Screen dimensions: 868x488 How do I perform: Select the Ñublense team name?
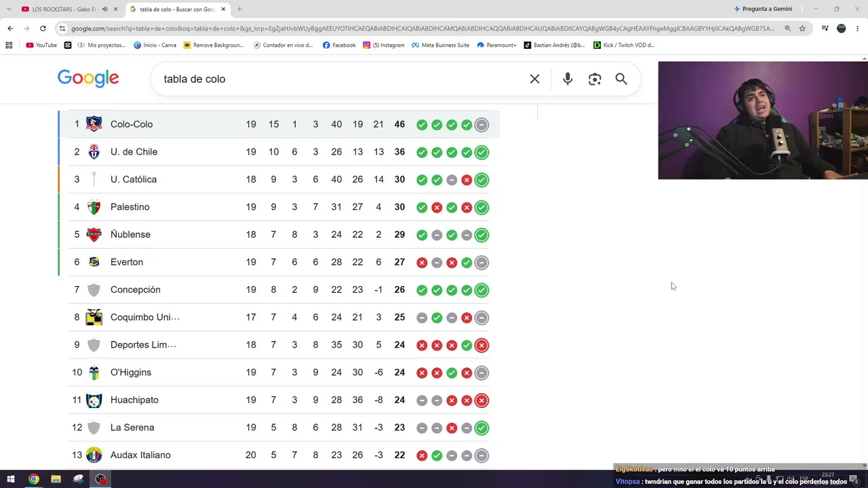tap(130, 235)
